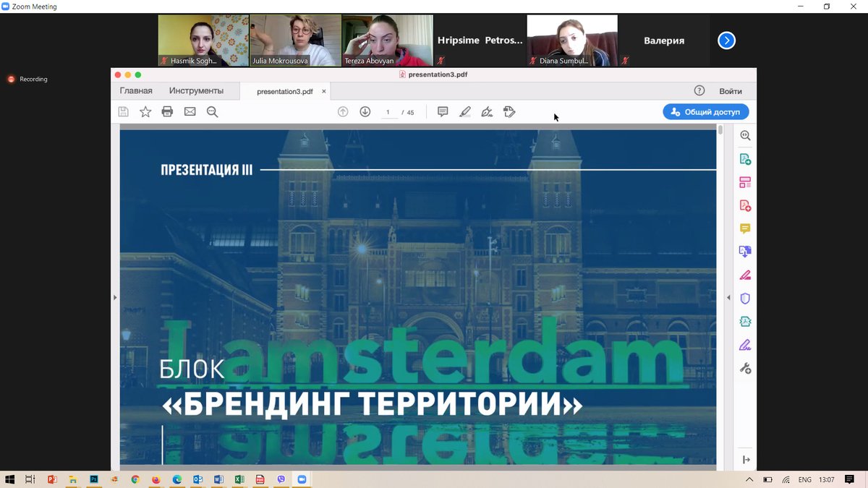Viewport: 868px width, 488px height.
Task: Select the draw freeform pencil tool
Action: 487,111
